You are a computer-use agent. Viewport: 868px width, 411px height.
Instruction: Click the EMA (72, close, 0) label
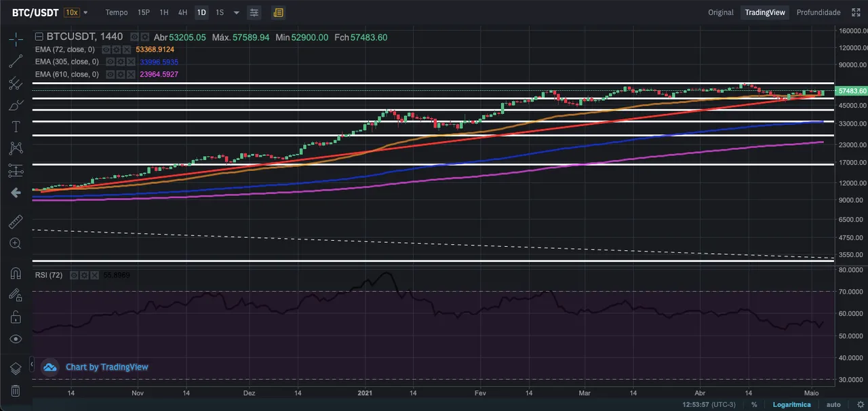tap(66, 50)
